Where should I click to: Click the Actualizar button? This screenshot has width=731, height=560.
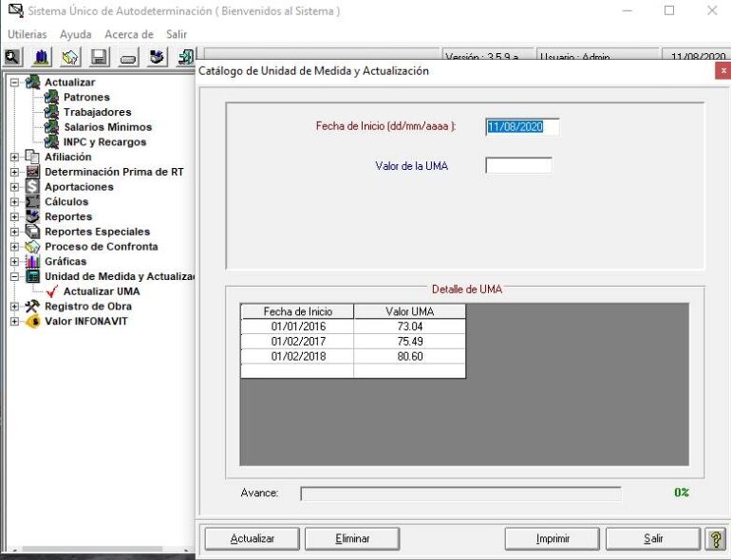point(253,539)
